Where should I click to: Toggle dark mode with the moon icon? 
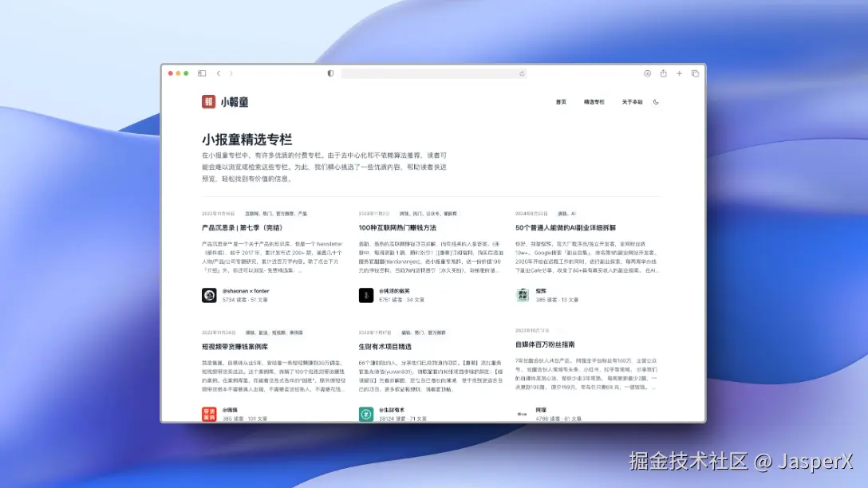(x=655, y=101)
